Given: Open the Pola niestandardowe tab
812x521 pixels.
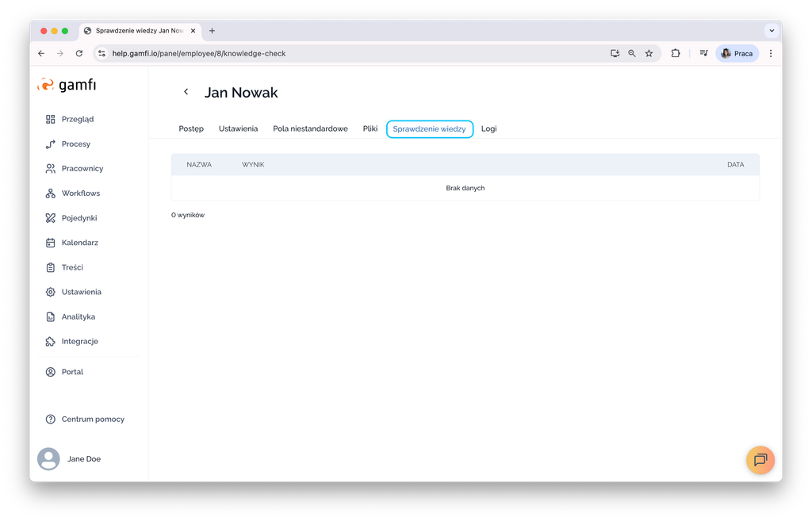Looking at the screenshot, I should coord(310,128).
